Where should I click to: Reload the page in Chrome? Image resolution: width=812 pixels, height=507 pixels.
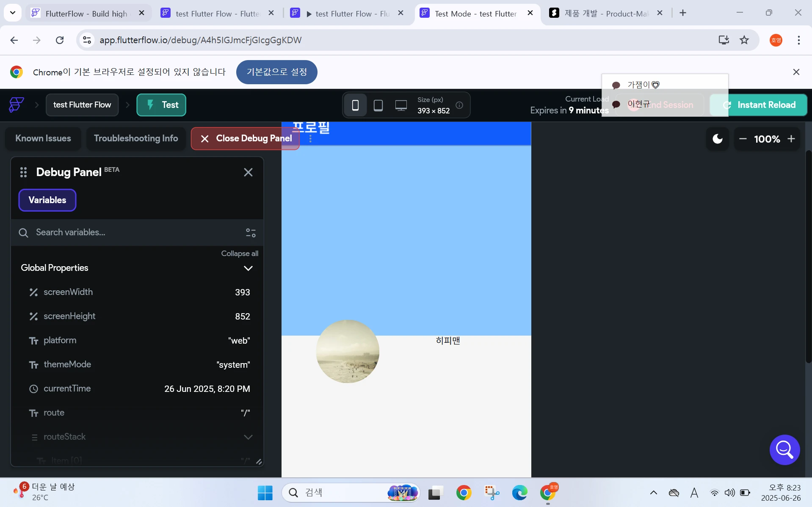coord(60,40)
